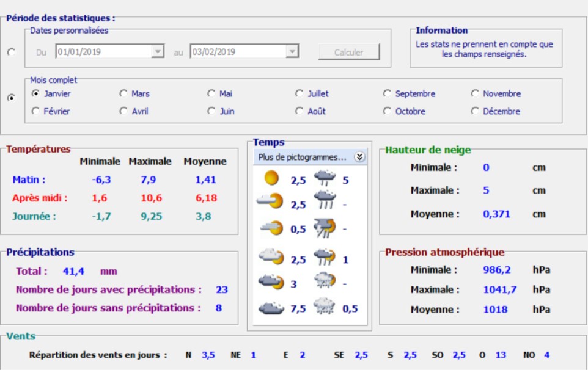Click the average pressure value 1018
This screenshot has height=370, width=588.
pyautogui.click(x=495, y=310)
